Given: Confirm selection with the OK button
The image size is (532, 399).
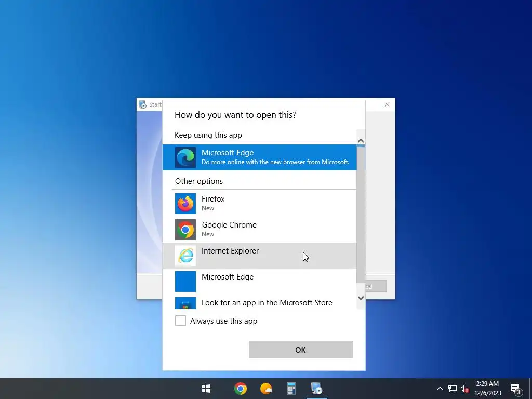Looking at the screenshot, I should tap(301, 350).
